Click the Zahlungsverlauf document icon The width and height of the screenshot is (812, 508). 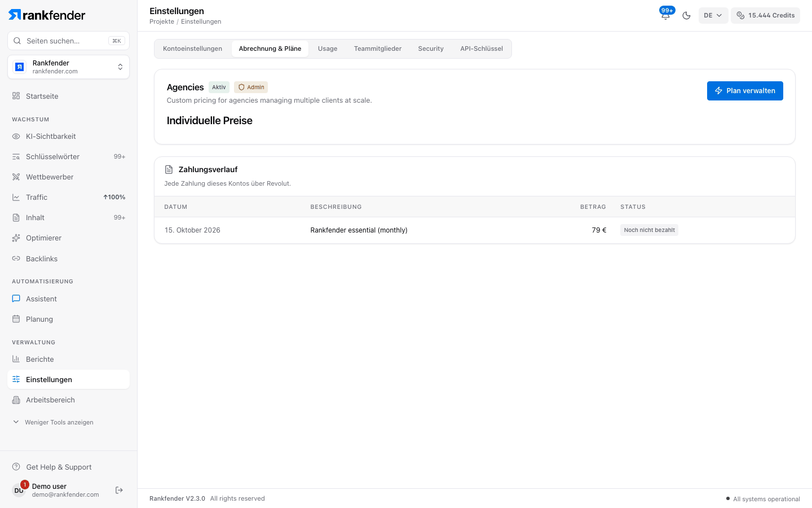169,169
